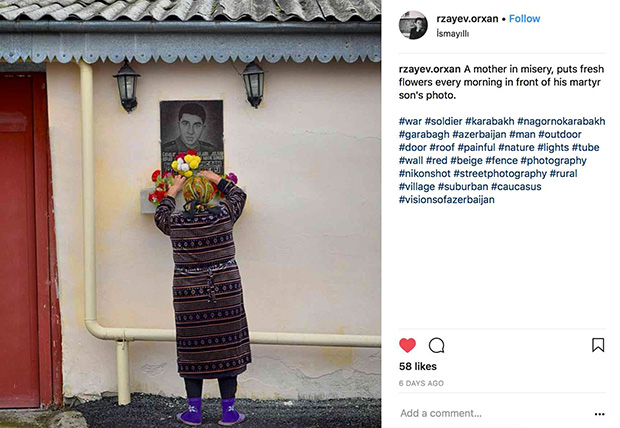The image size is (620, 428).
Task: Open the 6 DAYS AGO timestamp link
Action: pyautogui.click(x=422, y=383)
